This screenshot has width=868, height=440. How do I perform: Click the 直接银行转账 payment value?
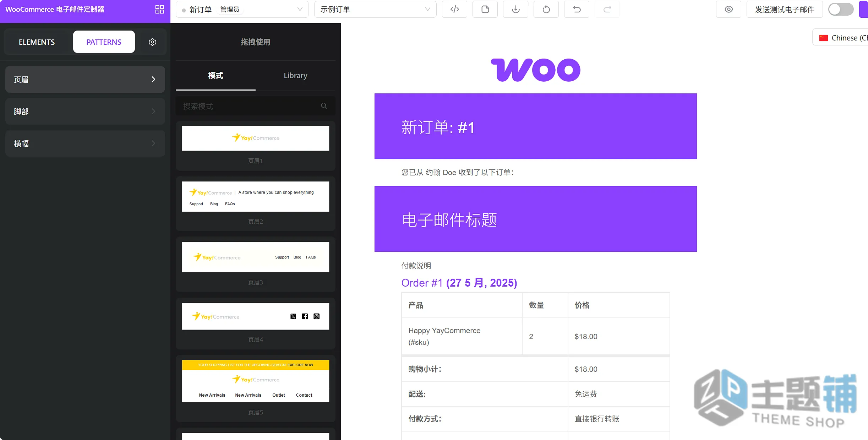point(597,419)
